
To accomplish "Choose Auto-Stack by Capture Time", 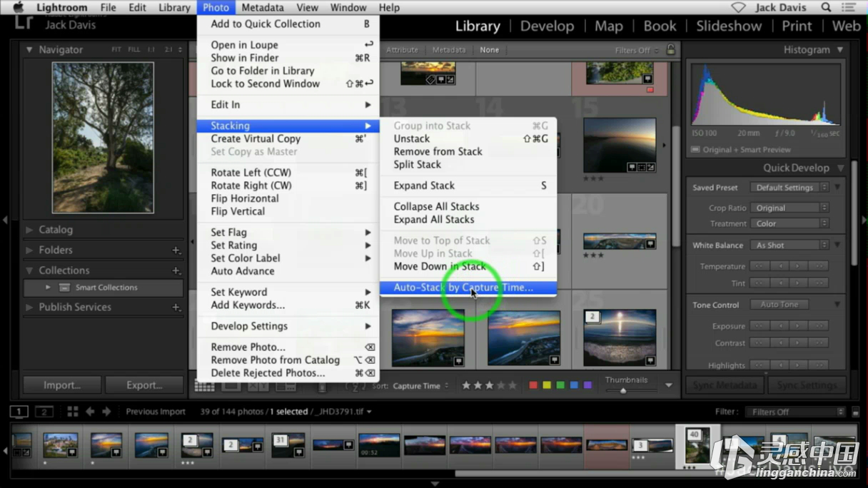I will click(x=468, y=288).
